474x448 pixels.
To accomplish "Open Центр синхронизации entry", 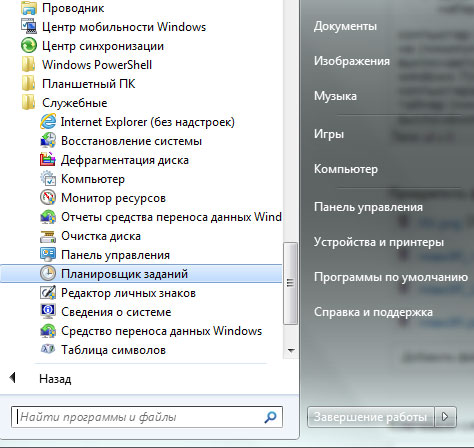I will 103,46.
